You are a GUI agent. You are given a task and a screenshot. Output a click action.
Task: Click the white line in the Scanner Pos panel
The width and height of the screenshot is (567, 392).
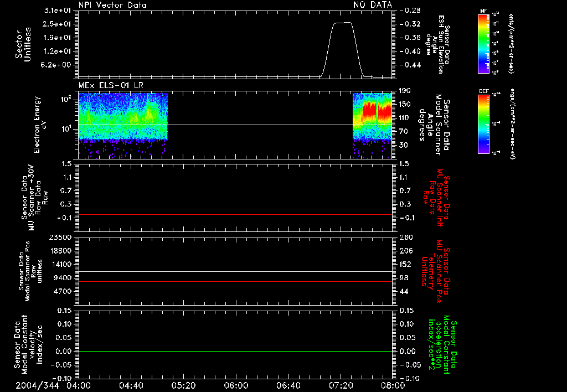tap(235, 271)
